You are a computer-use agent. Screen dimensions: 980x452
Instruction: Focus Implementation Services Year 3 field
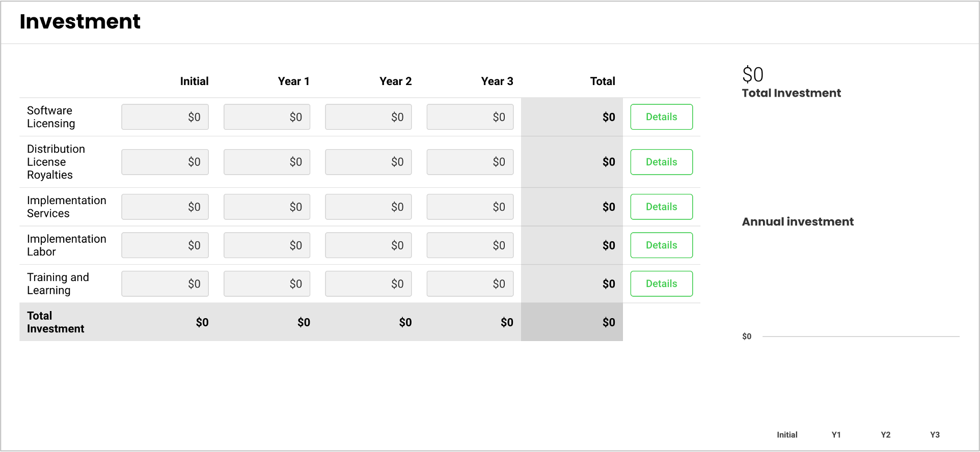click(x=470, y=207)
